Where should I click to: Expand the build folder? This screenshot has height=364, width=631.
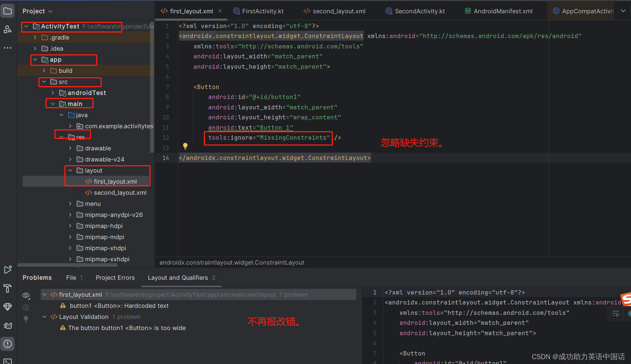coord(44,70)
